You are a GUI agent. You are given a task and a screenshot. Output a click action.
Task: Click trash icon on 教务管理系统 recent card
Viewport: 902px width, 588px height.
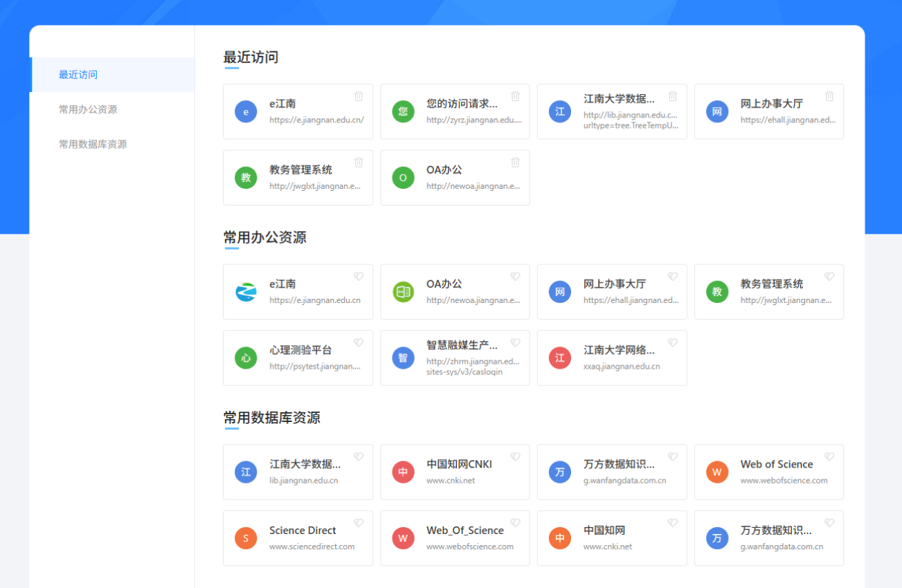(x=359, y=163)
